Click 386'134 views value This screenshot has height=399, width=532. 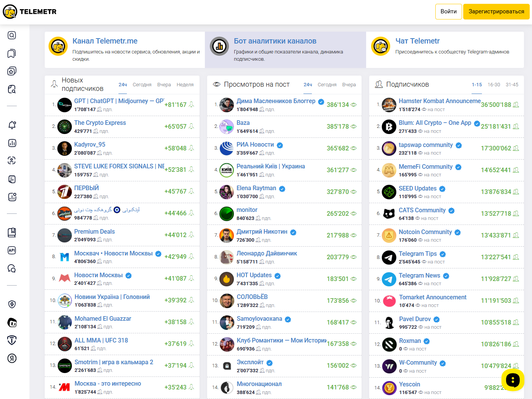coord(338,105)
